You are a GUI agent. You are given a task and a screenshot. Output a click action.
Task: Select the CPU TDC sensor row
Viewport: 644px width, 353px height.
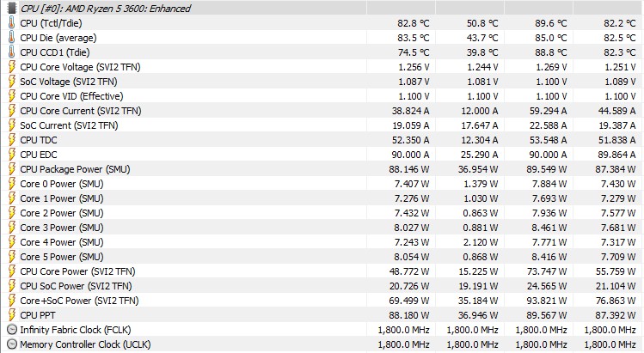pos(40,140)
